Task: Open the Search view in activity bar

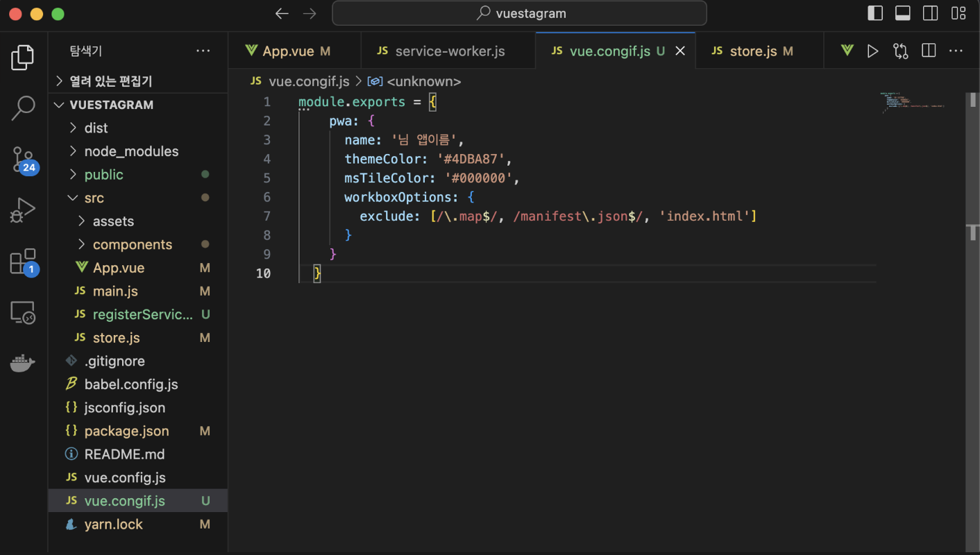Action: [23, 108]
